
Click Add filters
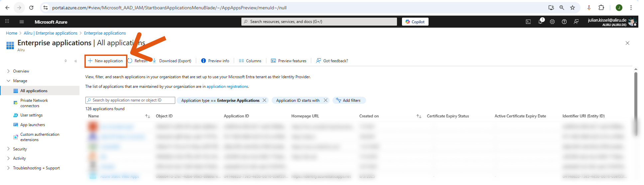[x=348, y=100]
